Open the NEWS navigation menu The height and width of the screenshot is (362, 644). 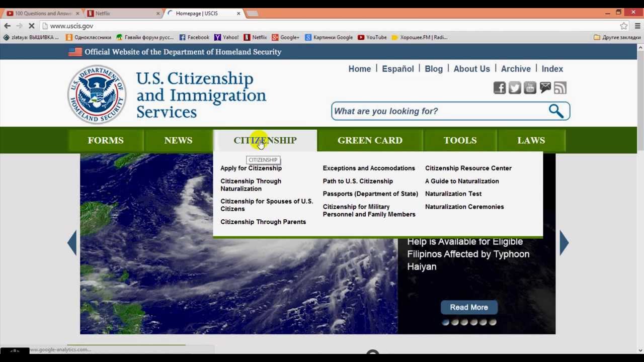point(178,140)
